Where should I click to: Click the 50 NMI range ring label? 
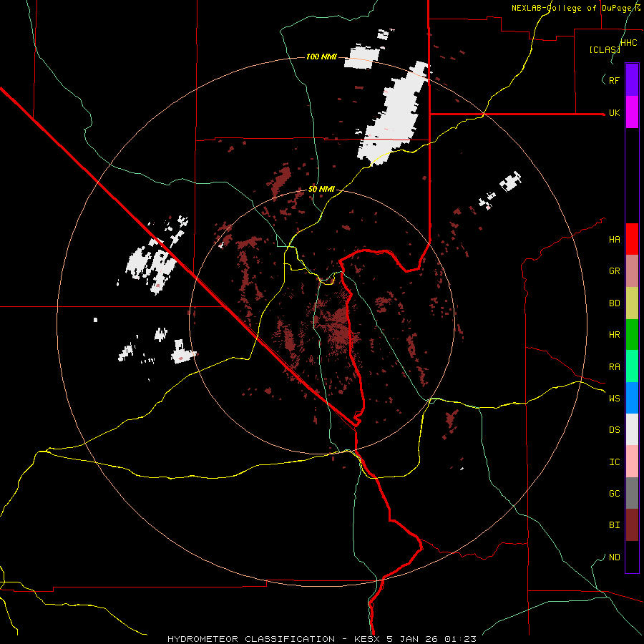(321, 189)
